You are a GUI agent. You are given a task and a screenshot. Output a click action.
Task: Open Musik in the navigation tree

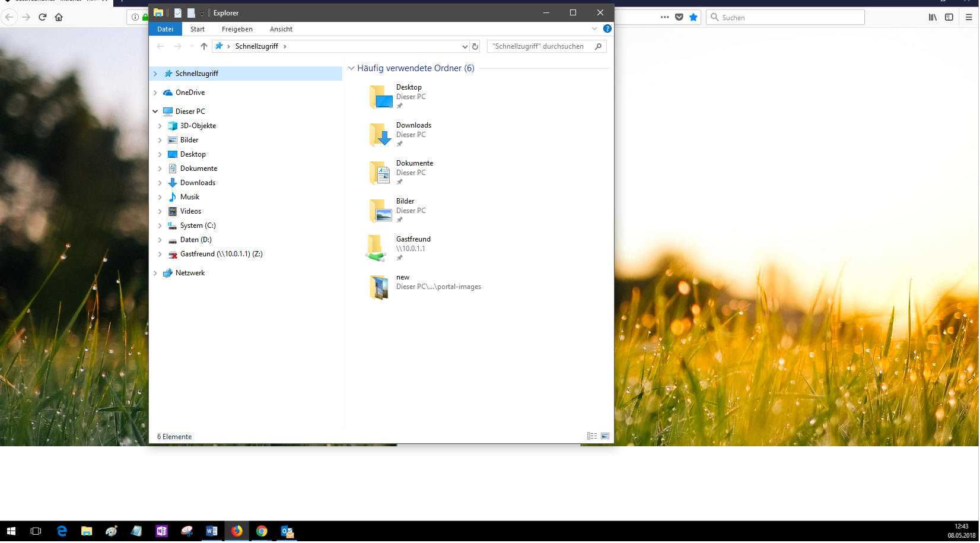(190, 197)
